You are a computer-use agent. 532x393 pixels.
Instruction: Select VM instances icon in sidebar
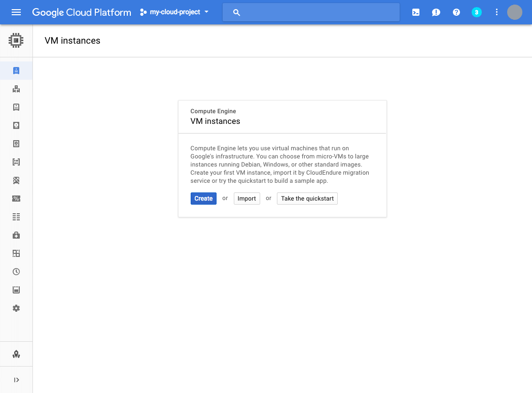tap(16, 71)
